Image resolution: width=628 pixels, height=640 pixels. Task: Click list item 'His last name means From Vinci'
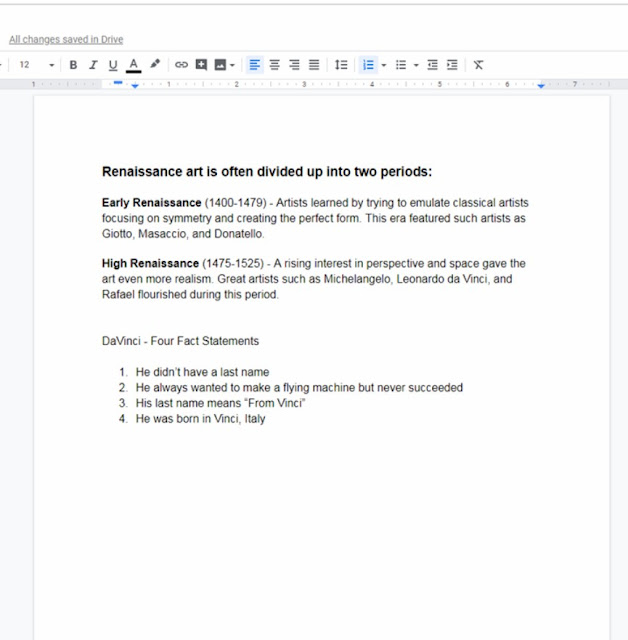[220, 403]
